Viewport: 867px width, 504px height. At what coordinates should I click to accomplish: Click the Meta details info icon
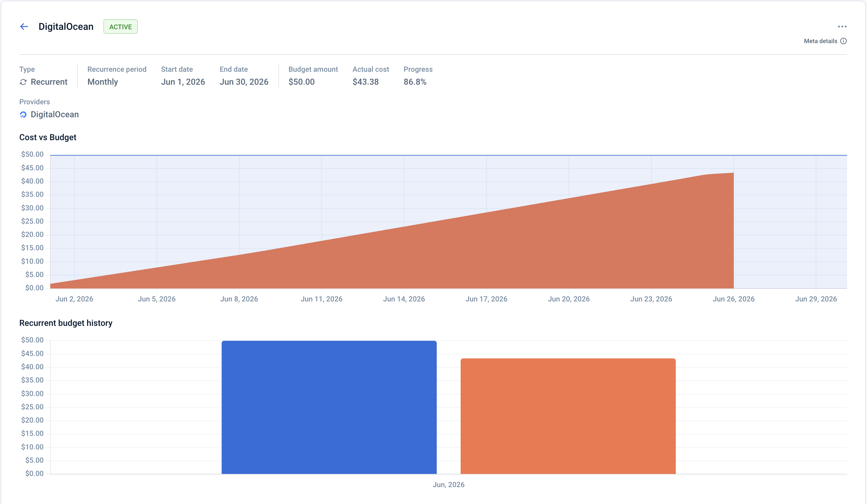pos(843,41)
